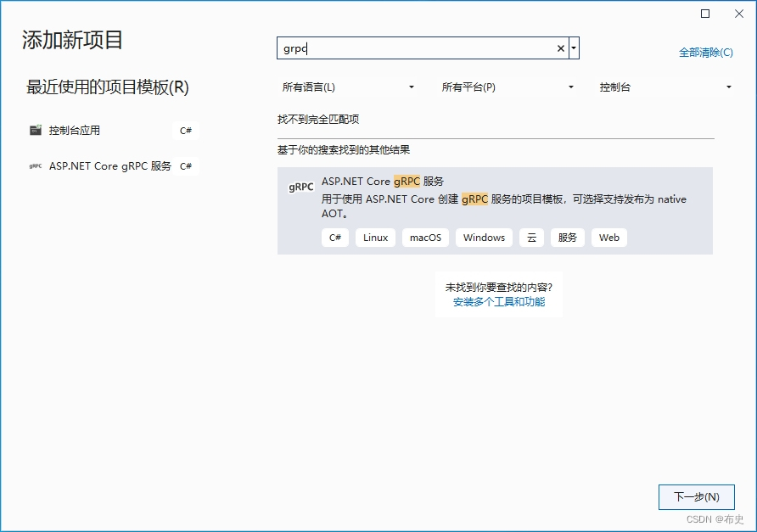Close the 添加新项目 dialog
Screen dimensions: 757x532
[739, 14]
